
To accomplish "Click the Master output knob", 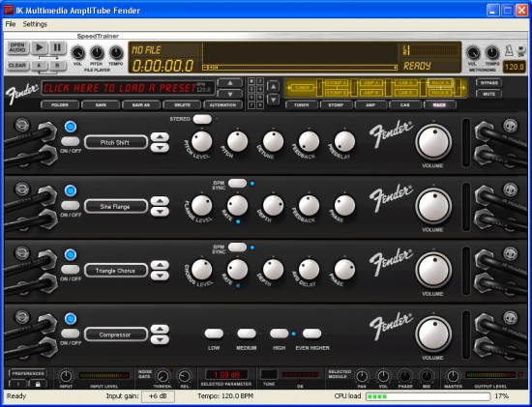I will pyautogui.click(x=453, y=376).
